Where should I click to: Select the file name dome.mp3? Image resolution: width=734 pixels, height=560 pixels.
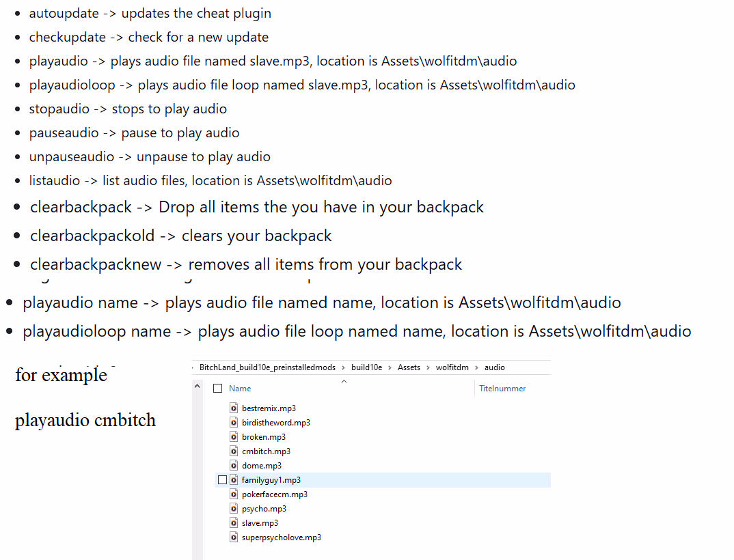262,466
